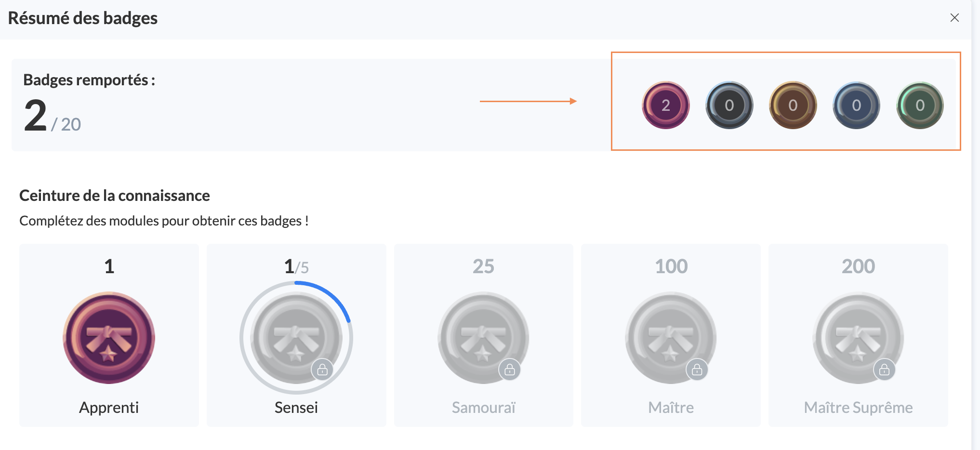This screenshot has height=450, width=980.
Task: Click the grey badge counter icon
Action: [x=729, y=105]
